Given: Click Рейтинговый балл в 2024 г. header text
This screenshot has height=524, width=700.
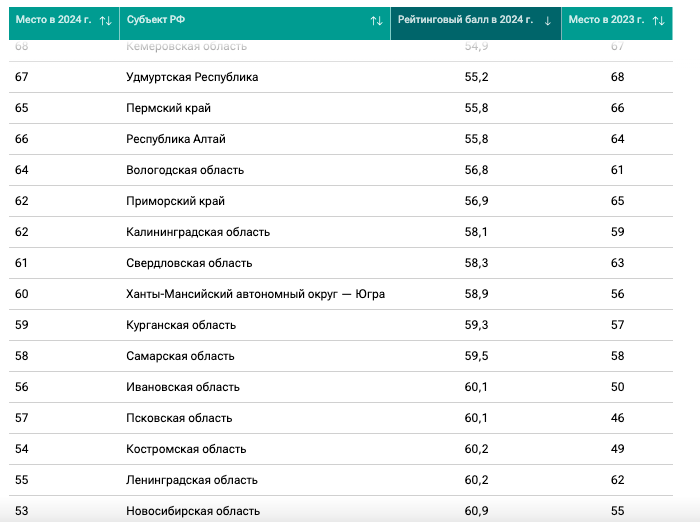Looking at the screenshot, I should coord(465,20).
